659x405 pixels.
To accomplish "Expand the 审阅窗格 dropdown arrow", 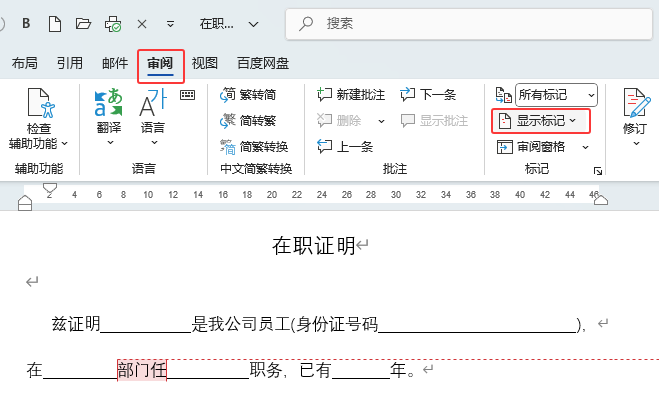I will [585, 147].
